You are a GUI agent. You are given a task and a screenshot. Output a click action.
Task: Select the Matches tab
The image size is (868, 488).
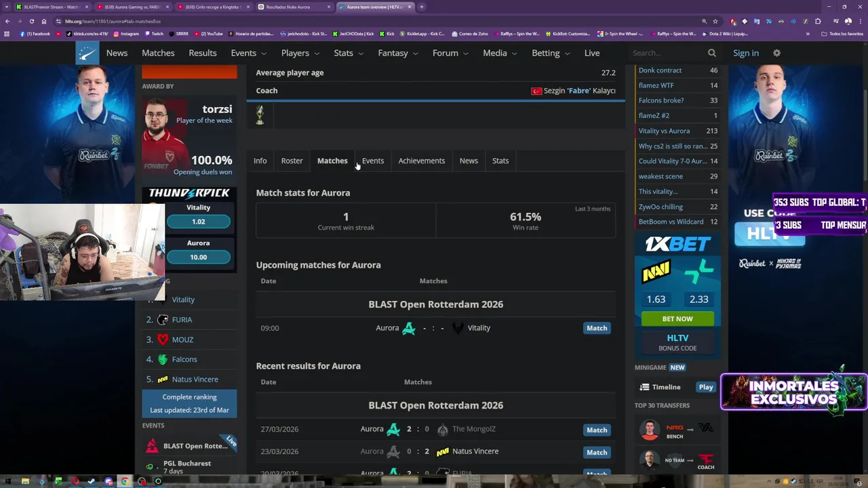pos(332,161)
